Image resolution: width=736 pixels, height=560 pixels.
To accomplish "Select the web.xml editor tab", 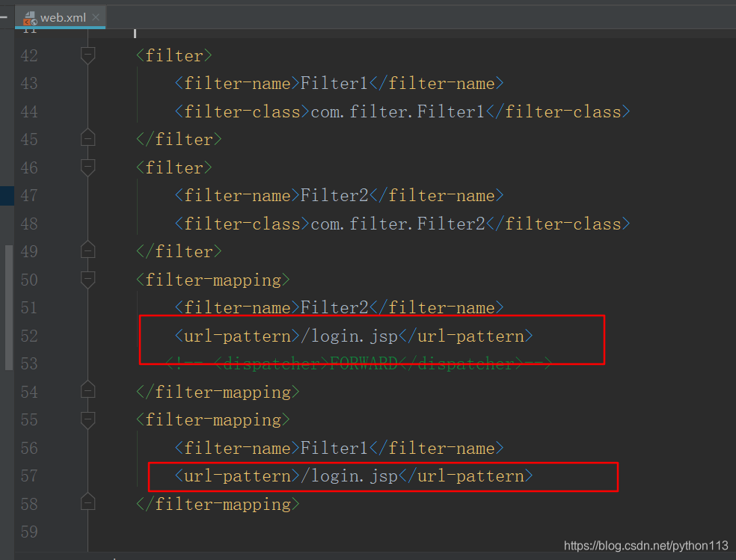I will pyautogui.click(x=60, y=17).
